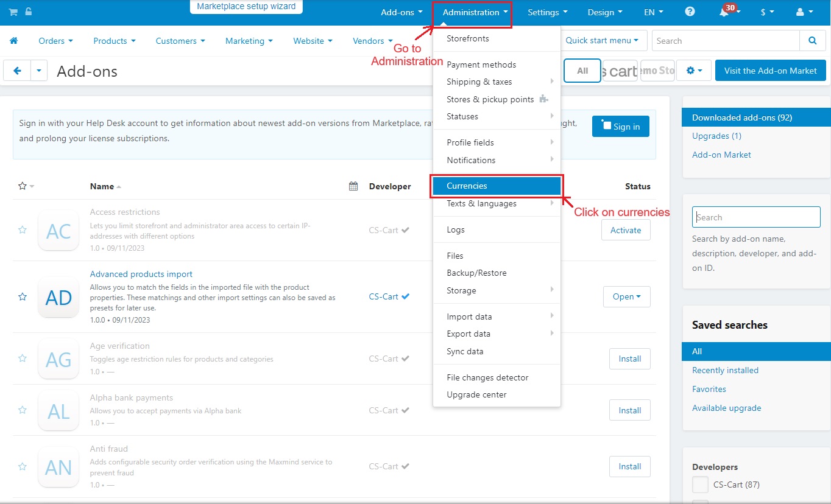The height and width of the screenshot is (504, 831).
Task: Click the AD logo of Advanced products import
Action: click(58, 297)
